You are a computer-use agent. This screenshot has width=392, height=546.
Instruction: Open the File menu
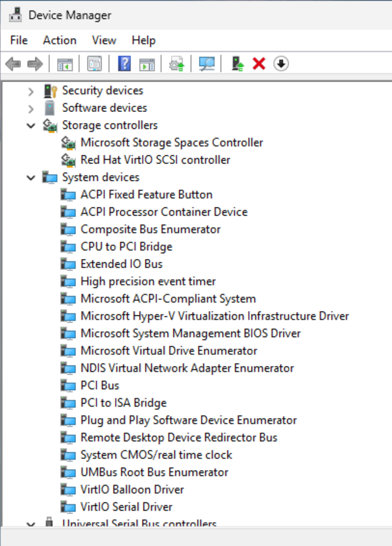coord(19,40)
